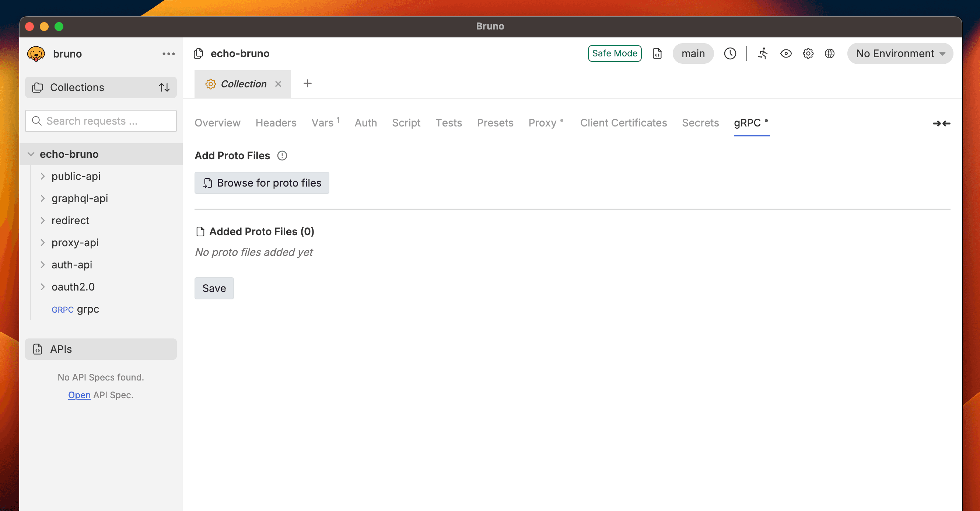
Task: Toggle Safe Mode indicator
Action: tap(615, 53)
